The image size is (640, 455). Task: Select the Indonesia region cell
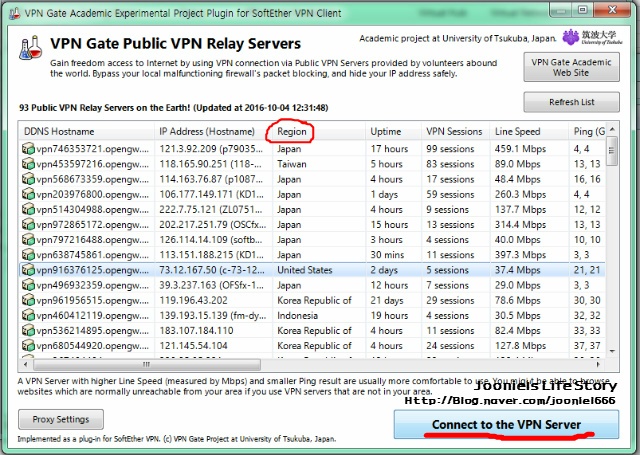[297, 315]
